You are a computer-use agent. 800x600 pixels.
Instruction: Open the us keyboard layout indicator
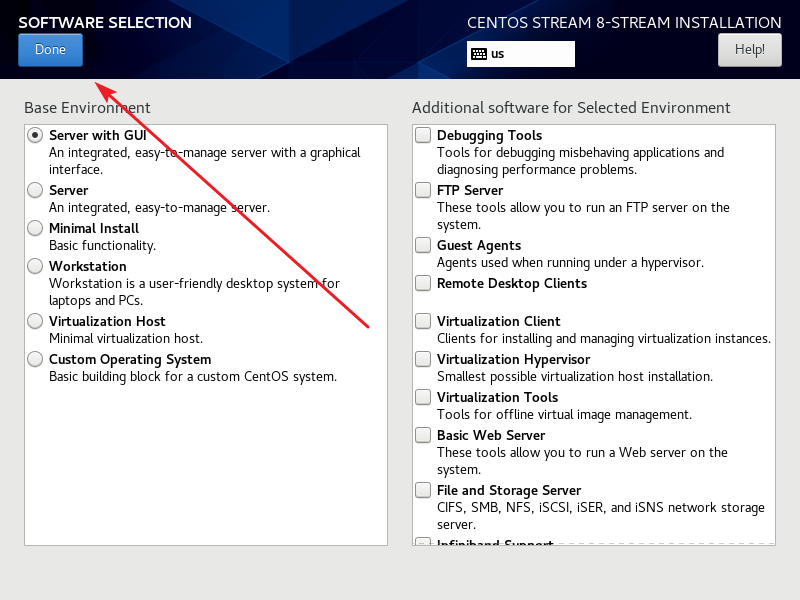(x=520, y=54)
